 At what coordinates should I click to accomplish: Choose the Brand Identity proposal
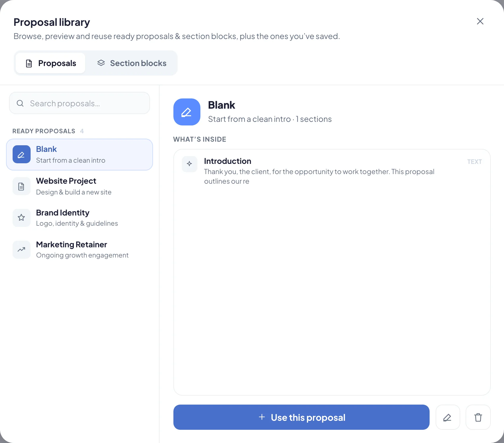[79, 218]
